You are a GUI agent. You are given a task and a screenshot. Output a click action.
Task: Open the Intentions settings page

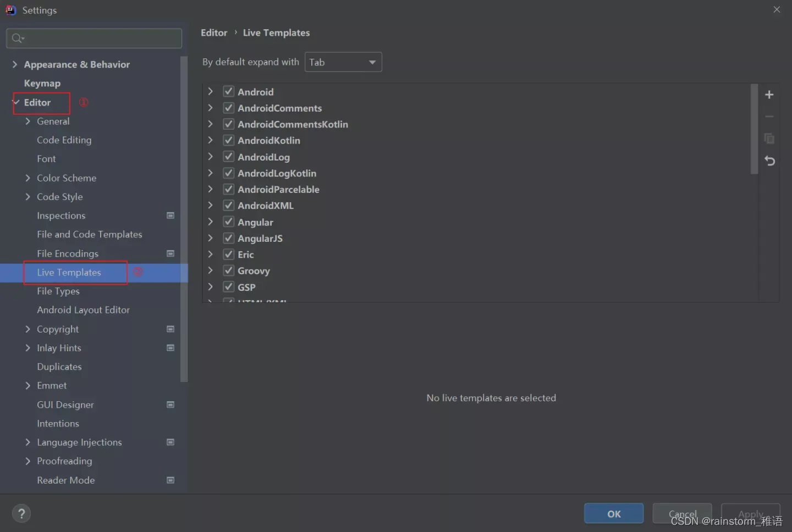click(x=58, y=423)
